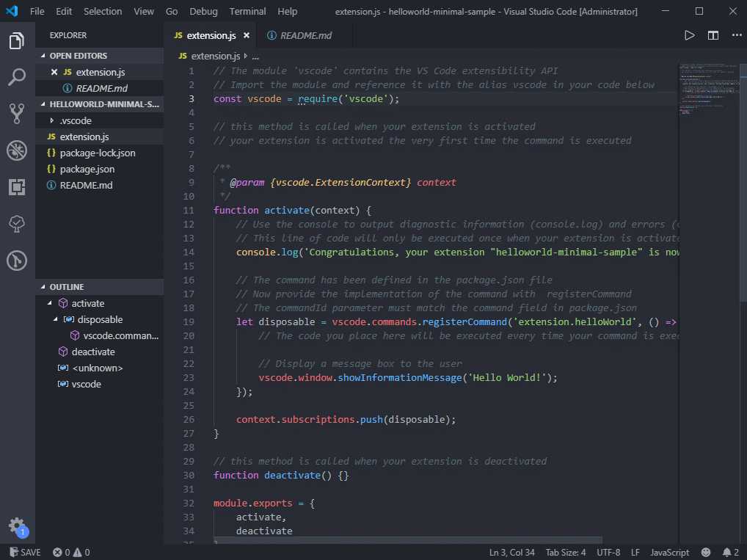The width and height of the screenshot is (747, 560).
Task: Click the Run play icon in editor toolbar
Action: 689,35
